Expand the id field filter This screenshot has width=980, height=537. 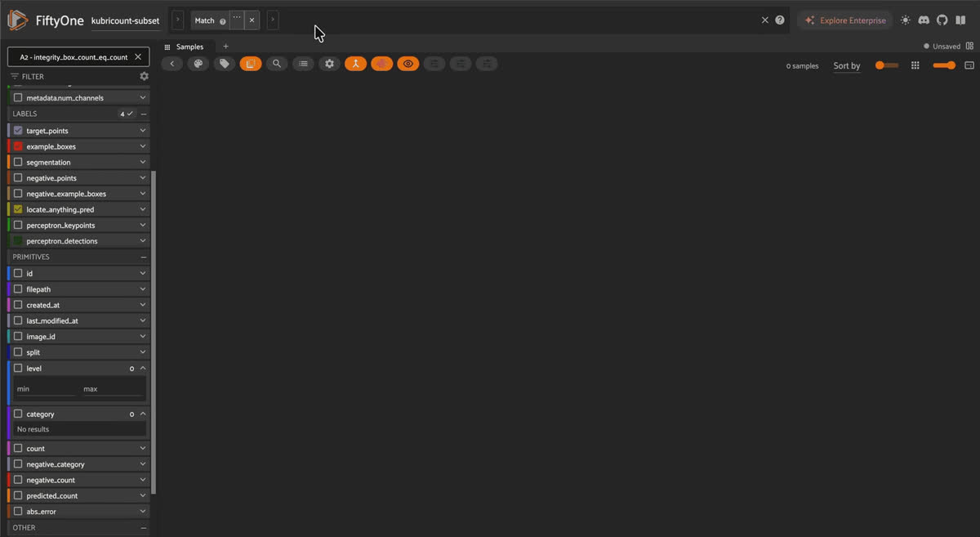143,274
